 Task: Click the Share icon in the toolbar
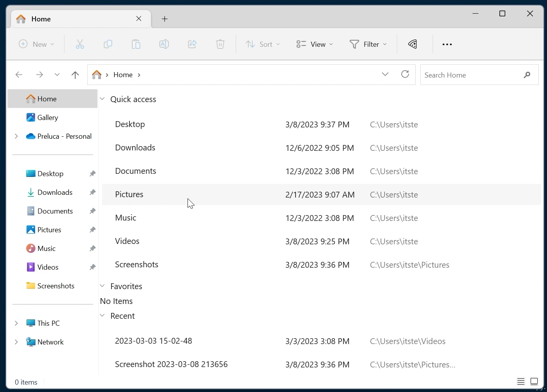point(192,44)
